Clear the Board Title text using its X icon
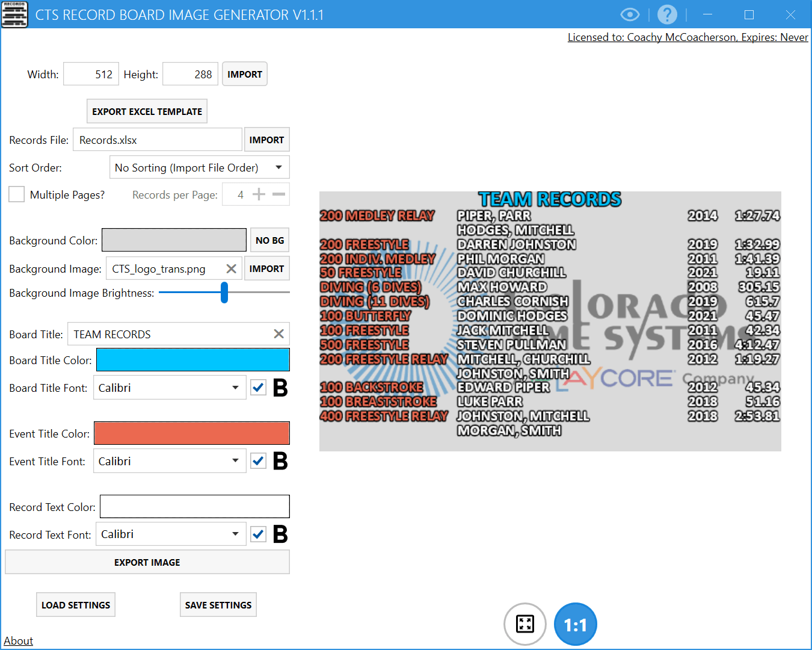This screenshot has height=650, width=812. pos(278,333)
